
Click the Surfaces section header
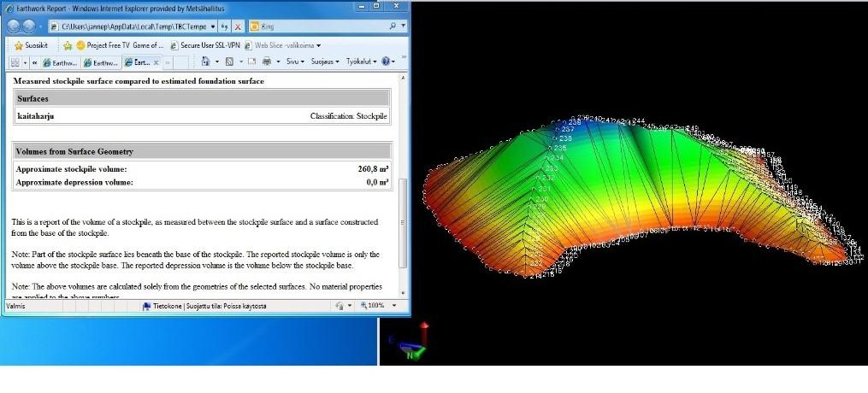tap(202, 98)
